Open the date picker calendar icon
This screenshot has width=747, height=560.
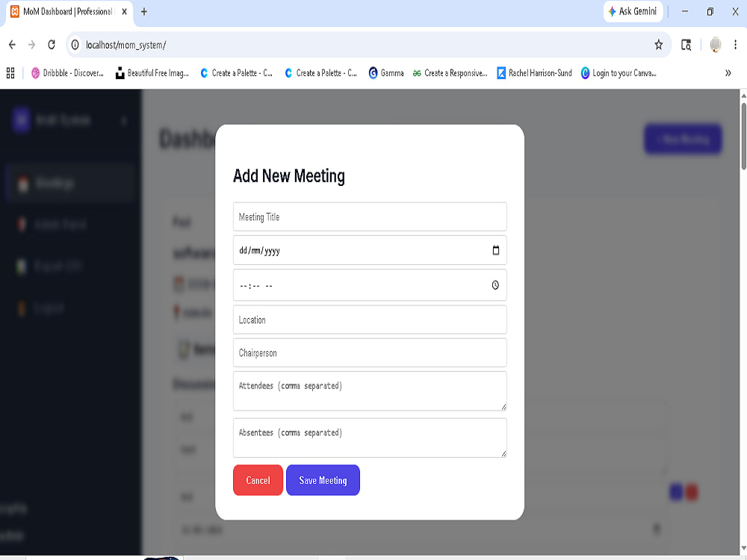495,250
